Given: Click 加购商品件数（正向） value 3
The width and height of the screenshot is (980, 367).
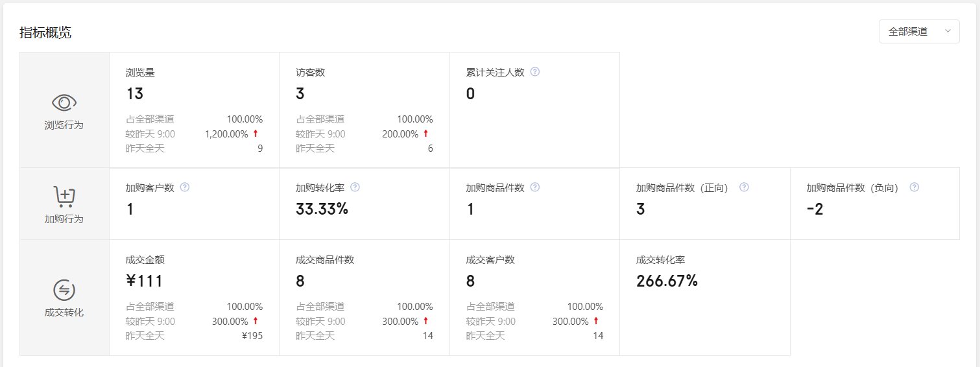Looking at the screenshot, I should tap(641, 209).
